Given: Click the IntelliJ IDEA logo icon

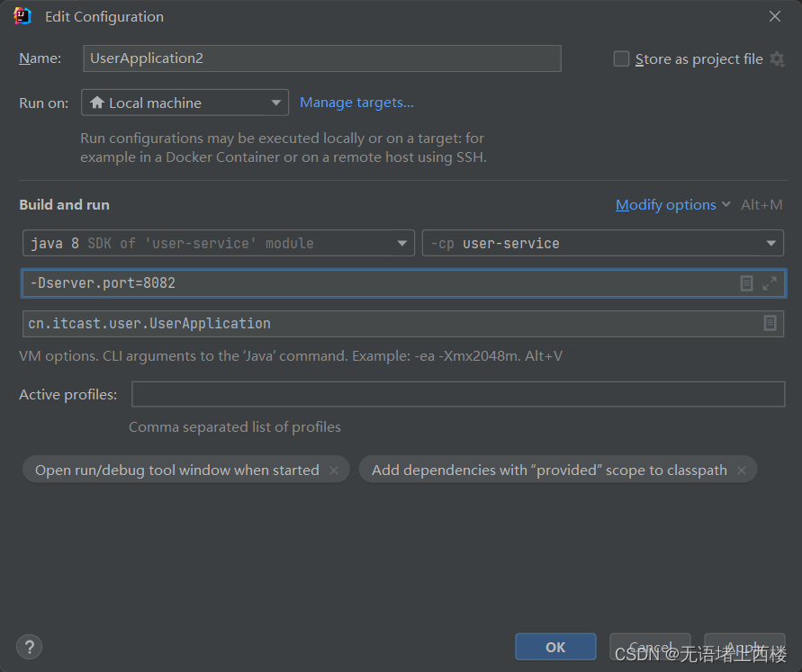Looking at the screenshot, I should pos(23,16).
